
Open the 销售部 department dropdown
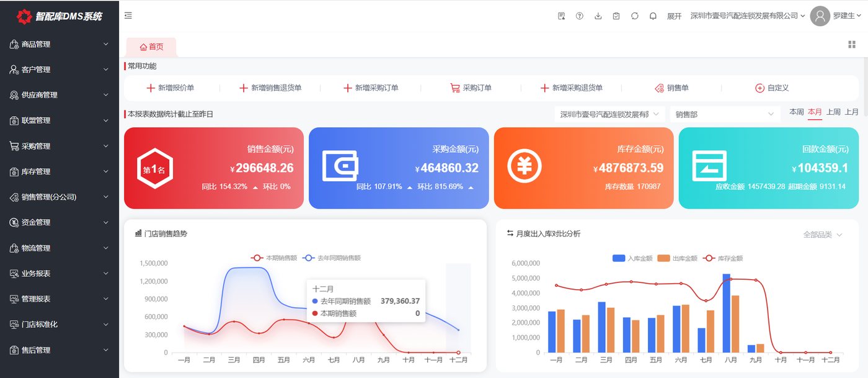click(725, 114)
